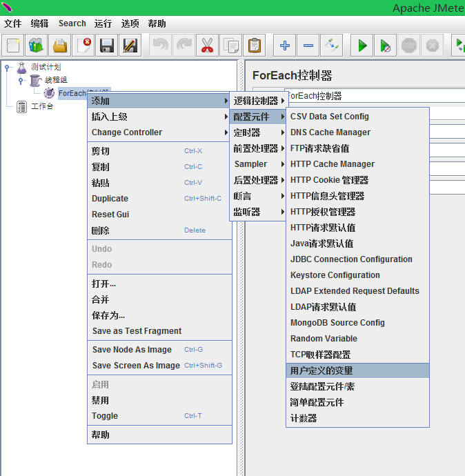Viewport: 465px width, 476px height.
Task: Click the New test plan toolbar icon
Action: [x=13, y=46]
